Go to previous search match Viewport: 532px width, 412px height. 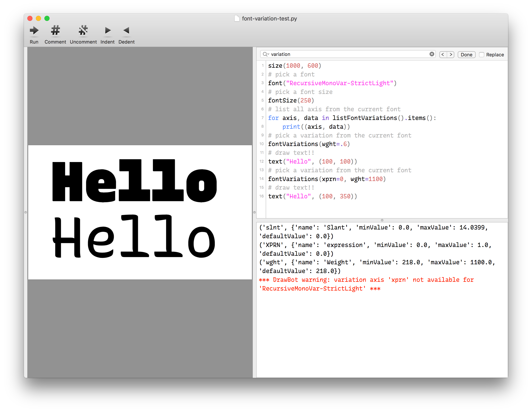pos(443,55)
